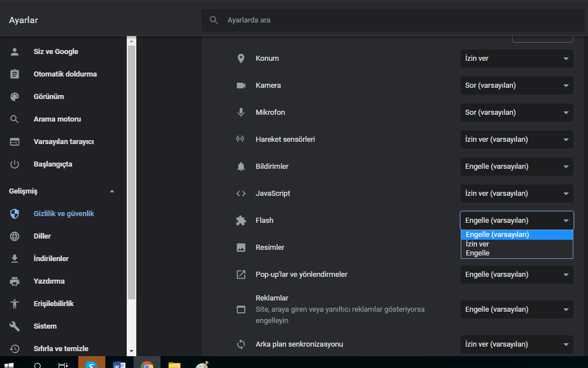Open Skype from the taskbar
This screenshot has width=588, height=368.
(91, 363)
